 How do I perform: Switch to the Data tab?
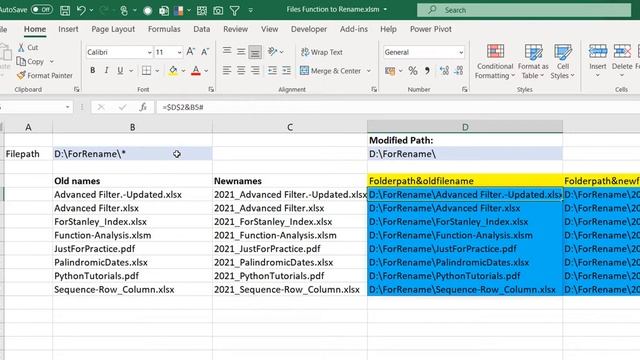[x=202, y=29]
